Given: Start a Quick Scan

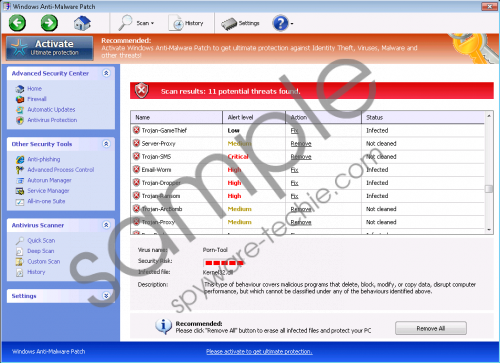Looking at the screenshot, I should pos(41,241).
